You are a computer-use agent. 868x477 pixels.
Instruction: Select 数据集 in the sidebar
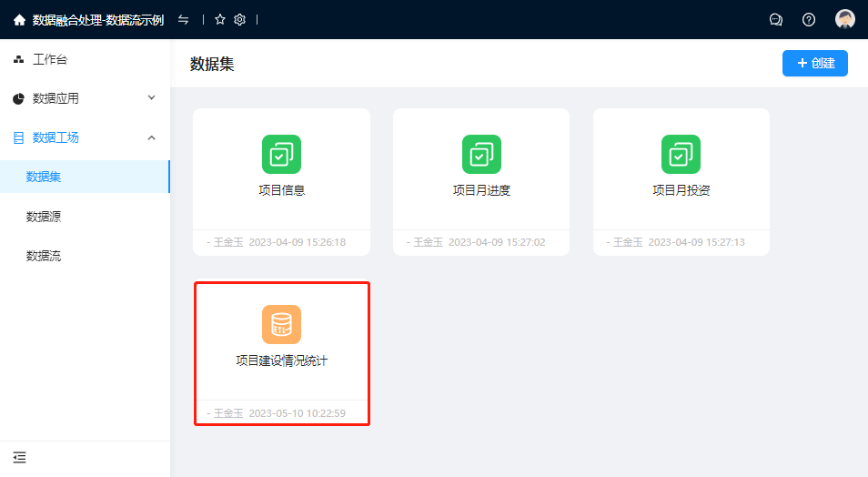[x=44, y=177]
